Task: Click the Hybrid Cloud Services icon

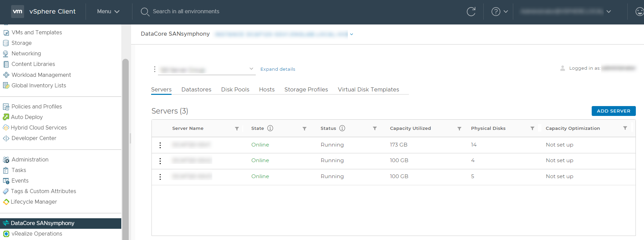Action: (x=6, y=128)
